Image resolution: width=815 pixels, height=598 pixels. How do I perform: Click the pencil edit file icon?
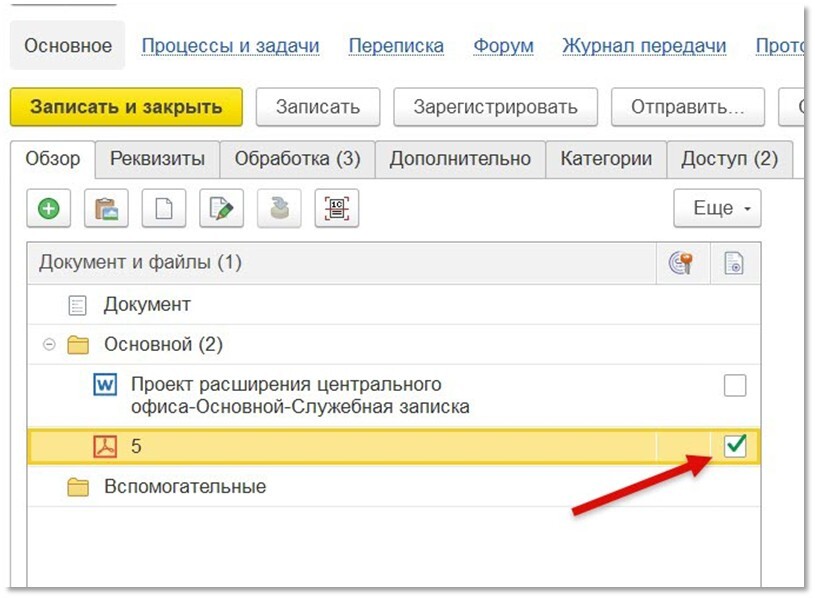click(x=221, y=209)
